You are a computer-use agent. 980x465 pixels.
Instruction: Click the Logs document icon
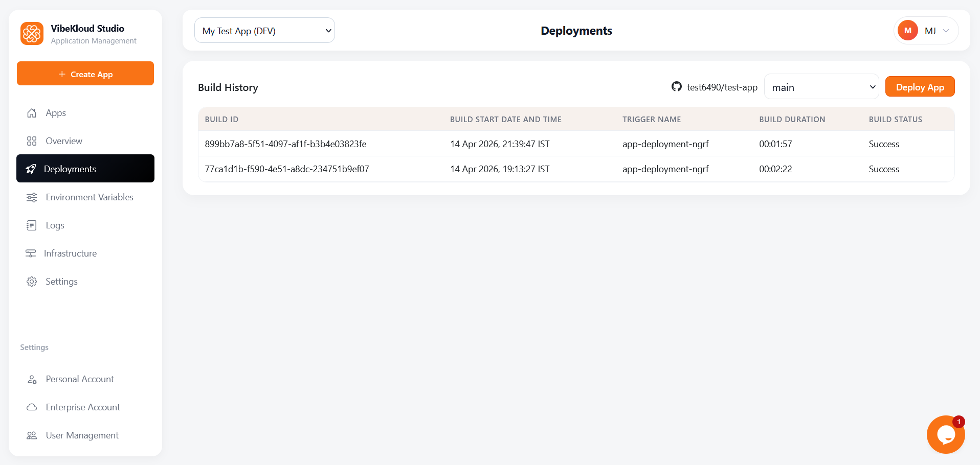tap(32, 225)
